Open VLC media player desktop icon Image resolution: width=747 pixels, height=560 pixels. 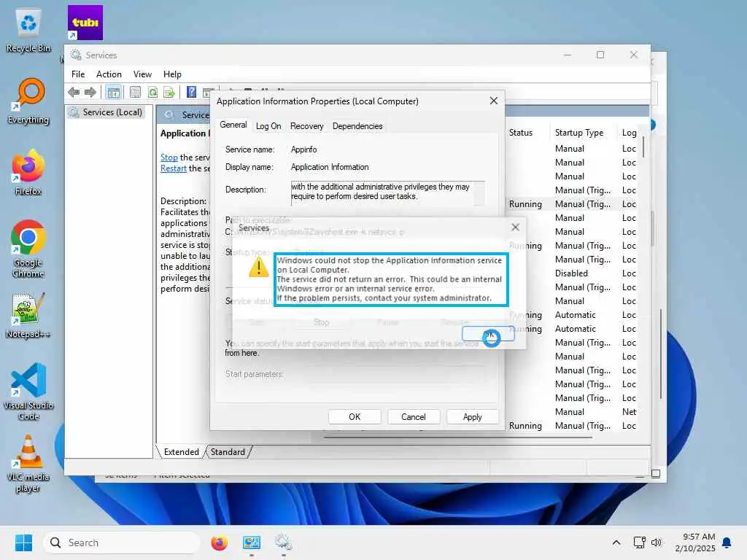[28, 463]
